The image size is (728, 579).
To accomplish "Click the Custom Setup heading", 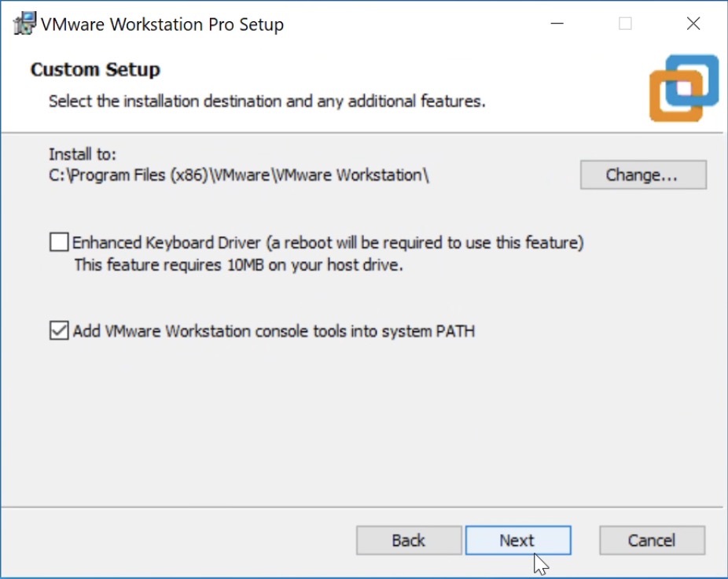I will [x=95, y=69].
